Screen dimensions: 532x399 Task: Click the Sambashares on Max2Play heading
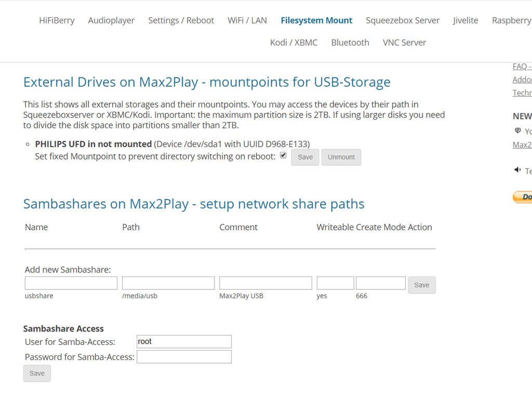coord(194,204)
